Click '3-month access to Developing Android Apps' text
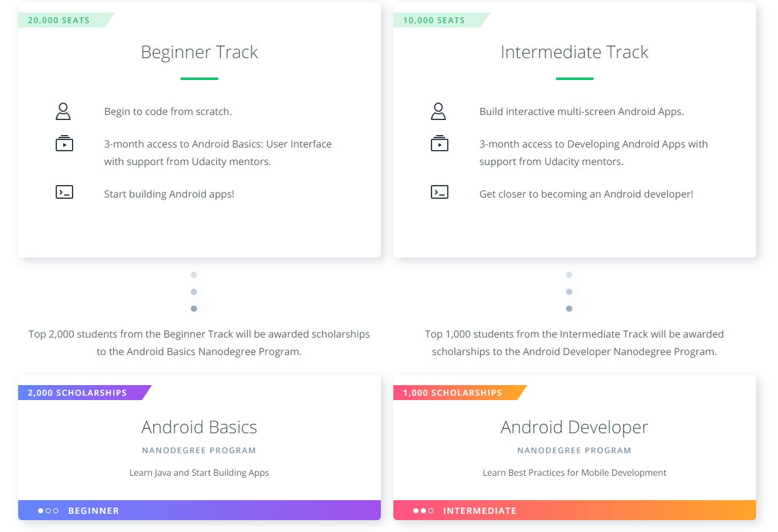 (582, 144)
